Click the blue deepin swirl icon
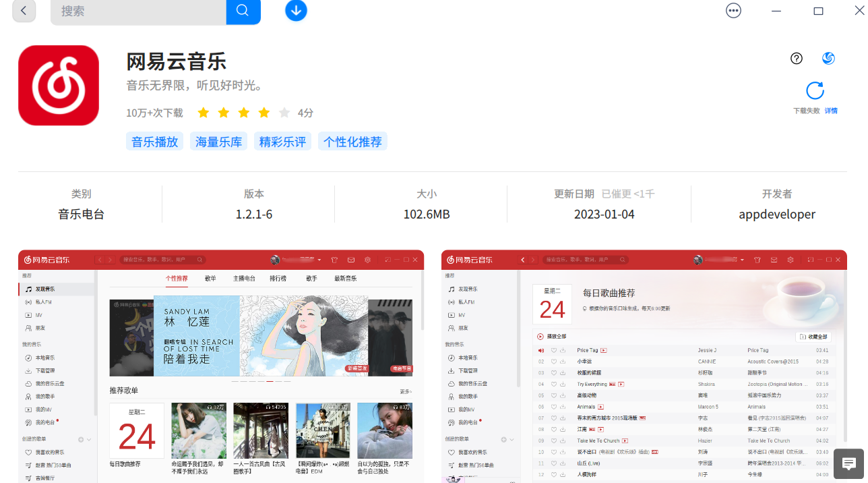This screenshot has height=483, width=868. pos(829,58)
